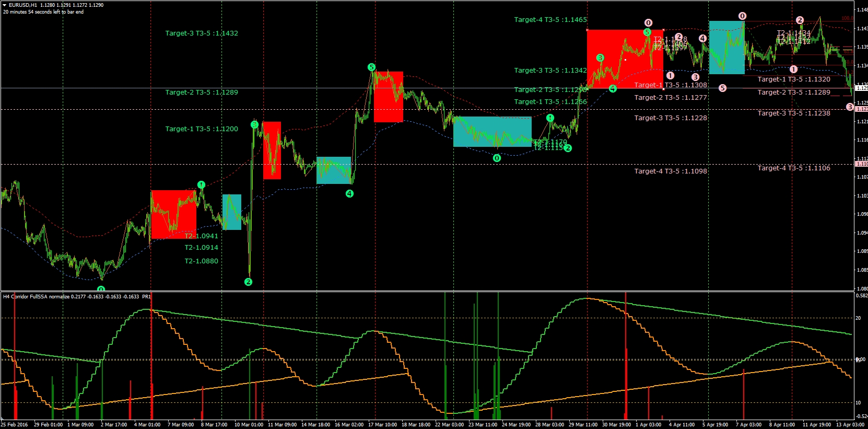Select the red rectangle near 17 Mar peak
Screen dimensions: 868x429
(389, 97)
